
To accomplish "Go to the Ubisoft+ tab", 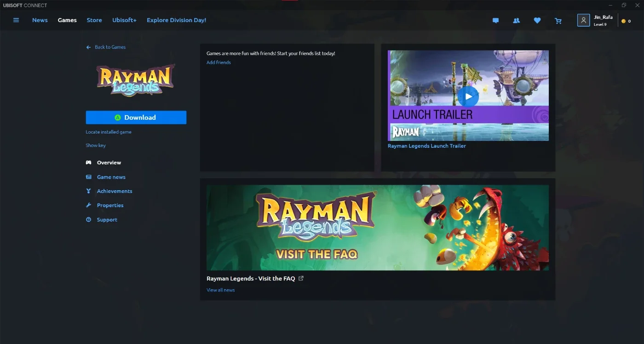I will 124,20.
